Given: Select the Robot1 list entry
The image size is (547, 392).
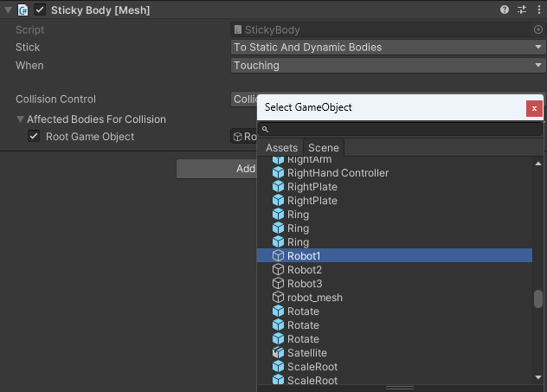Looking at the screenshot, I should point(395,255).
